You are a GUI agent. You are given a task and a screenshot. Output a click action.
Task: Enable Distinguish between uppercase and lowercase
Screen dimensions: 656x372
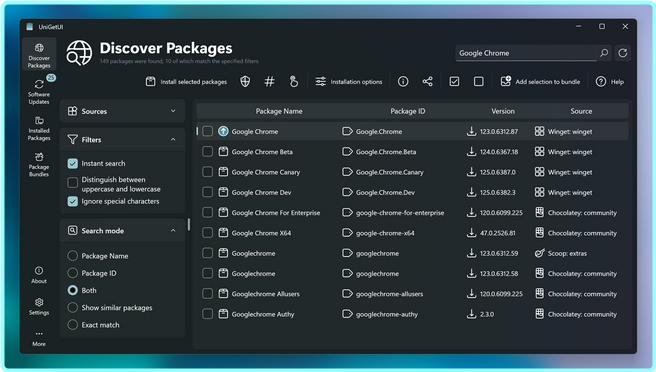[x=73, y=182]
